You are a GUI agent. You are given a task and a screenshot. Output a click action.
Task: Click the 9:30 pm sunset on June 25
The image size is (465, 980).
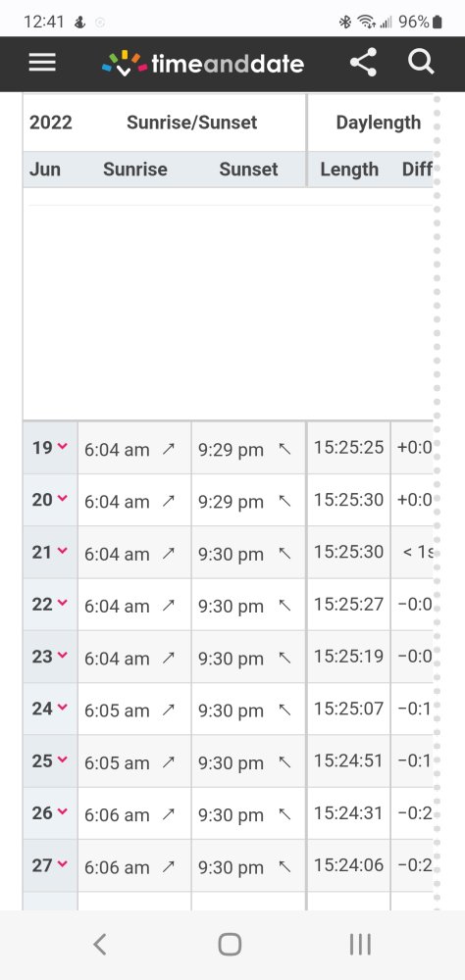click(231, 763)
